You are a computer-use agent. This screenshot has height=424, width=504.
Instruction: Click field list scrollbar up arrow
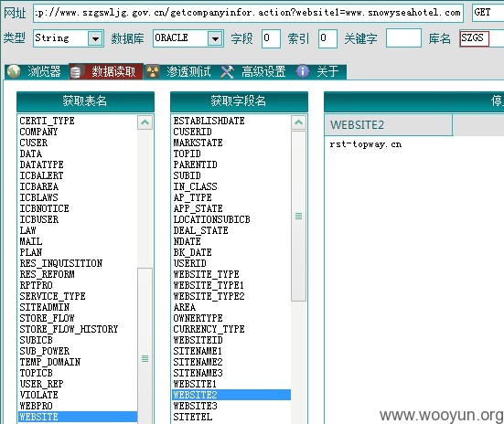(x=298, y=122)
